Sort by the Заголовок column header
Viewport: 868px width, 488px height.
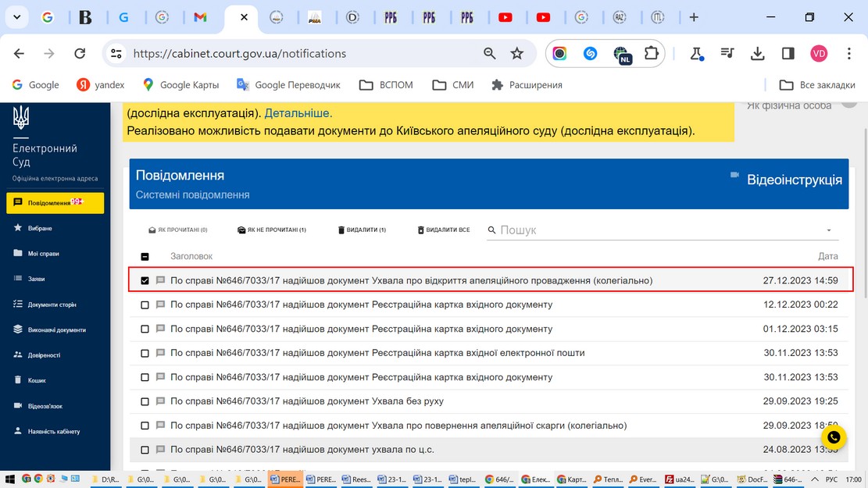click(191, 256)
